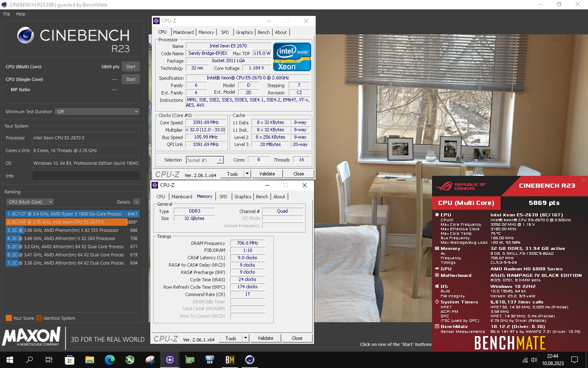Open the File menu in Cinebench
Viewport: 588px width, 368px height.
coord(7,14)
